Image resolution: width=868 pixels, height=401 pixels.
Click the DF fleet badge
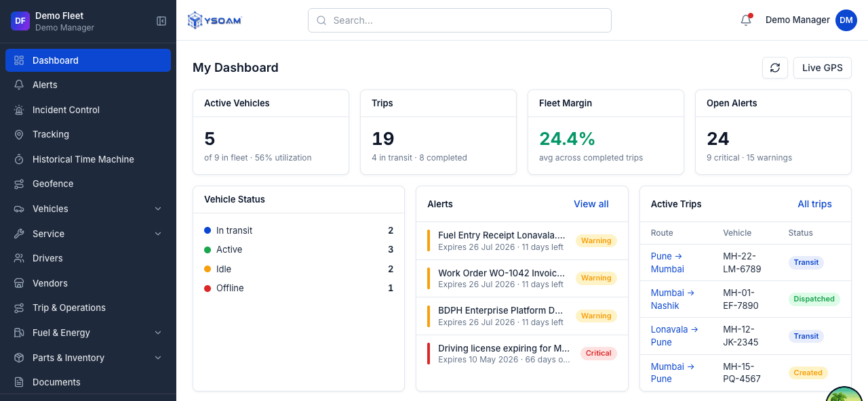click(x=20, y=21)
